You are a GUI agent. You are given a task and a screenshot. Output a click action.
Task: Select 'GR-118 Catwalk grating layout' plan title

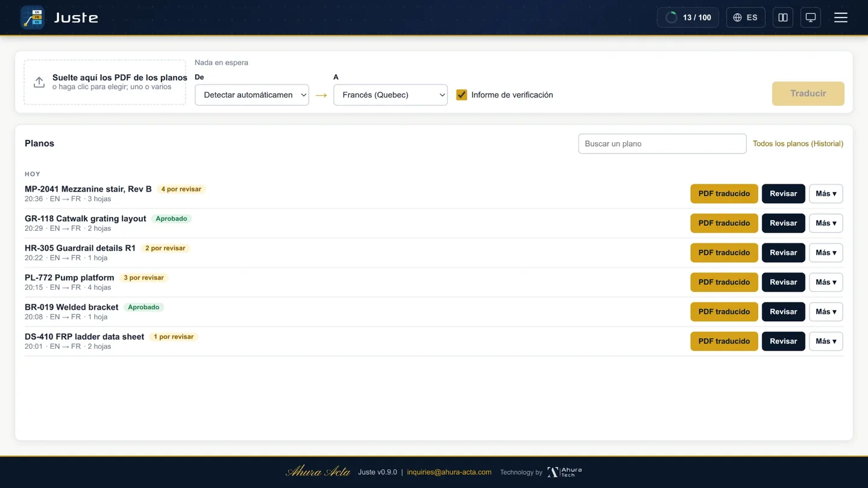(86, 219)
